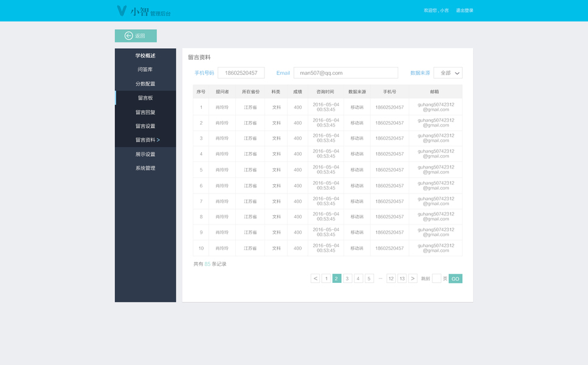Image resolution: width=588 pixels, height=365 pixels.
Task: Open 留言设置 submenu item
Action: [145, 126]
